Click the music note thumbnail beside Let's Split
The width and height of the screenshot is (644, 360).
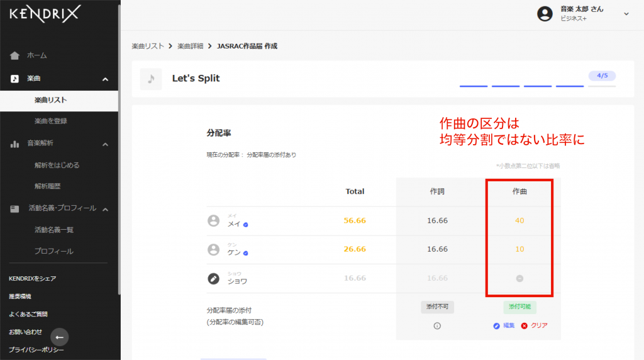150,79
